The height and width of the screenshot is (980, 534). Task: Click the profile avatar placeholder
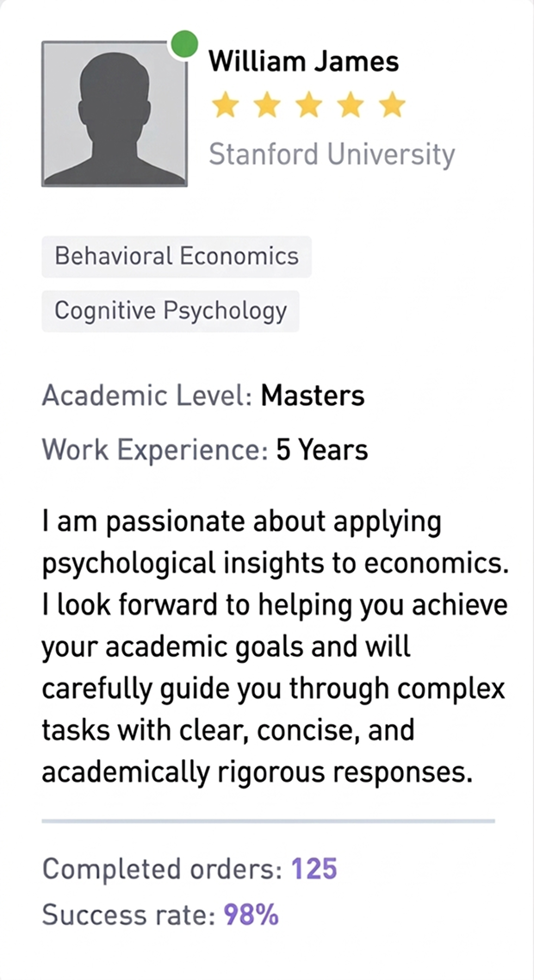tap(114, 114)
